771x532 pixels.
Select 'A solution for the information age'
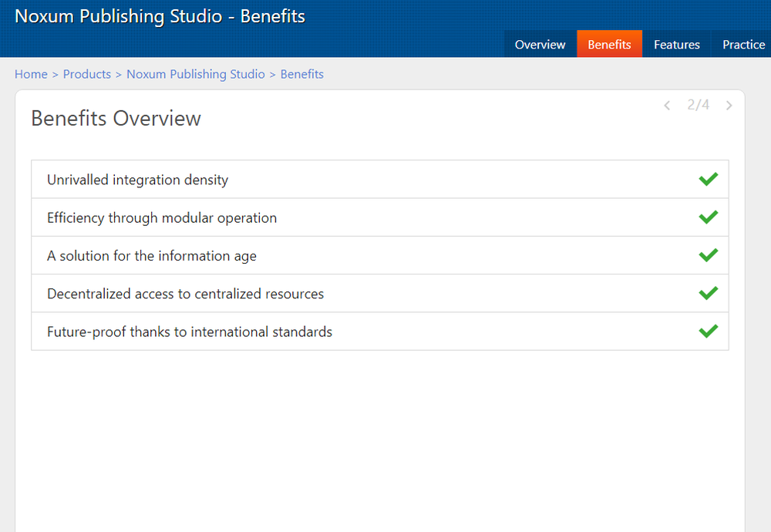151,256
